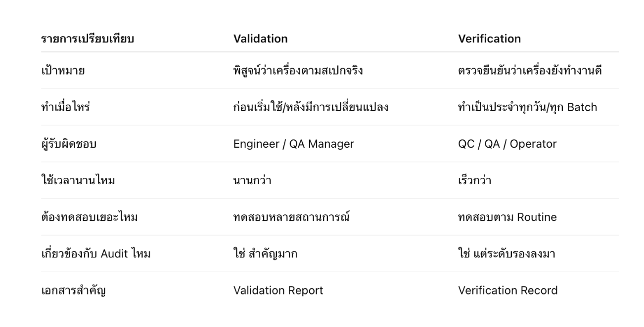Click the ทดสอบตาม Routine cell
This screenshot has width=644, height=327.
(x=507, y=217)
